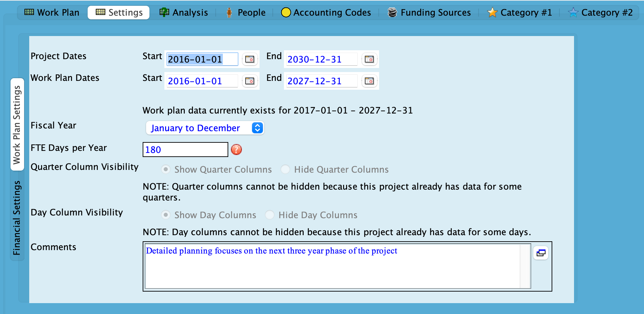Select Hide Day Columns radio button
644x314 pixels.
(270, 215)
